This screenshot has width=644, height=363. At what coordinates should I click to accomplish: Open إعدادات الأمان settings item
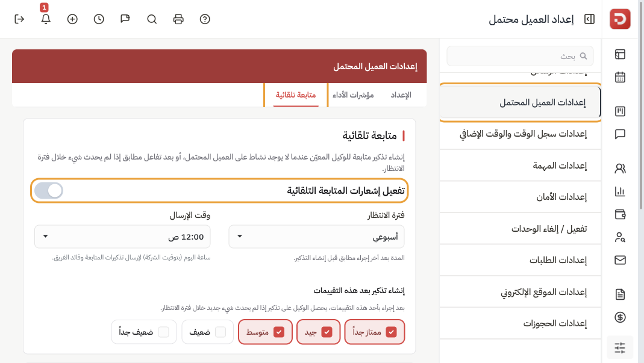click(520, 197)
